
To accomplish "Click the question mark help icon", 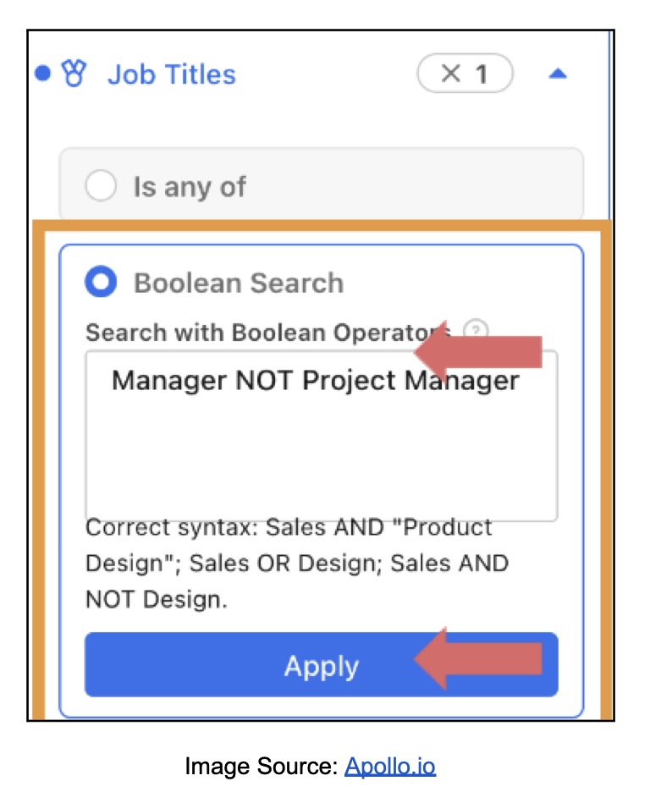I will tap(477, 331).
